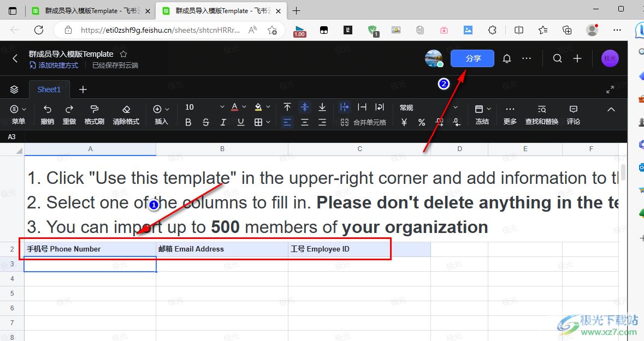The height and width of the screenshot is (341, 644).
Task: Toggle strikethrough formatting
Action: 206,122
